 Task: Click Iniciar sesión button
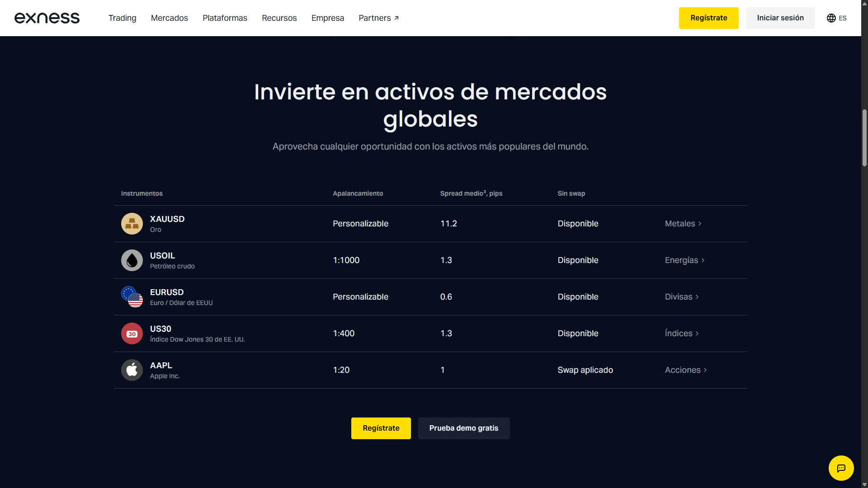pyautogui.click(x=780, y=18)
